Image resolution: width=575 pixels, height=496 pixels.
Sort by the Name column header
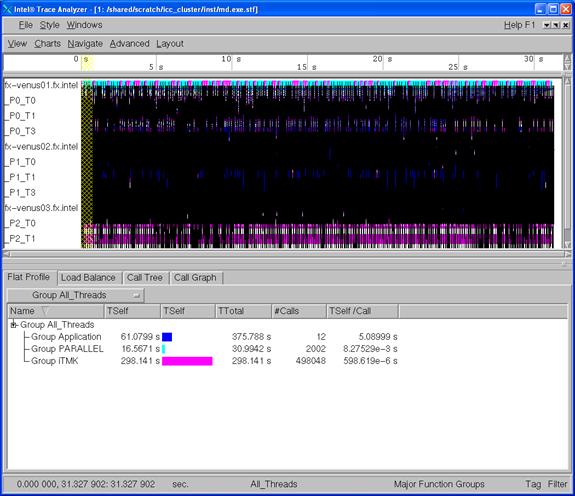point(56,311)
